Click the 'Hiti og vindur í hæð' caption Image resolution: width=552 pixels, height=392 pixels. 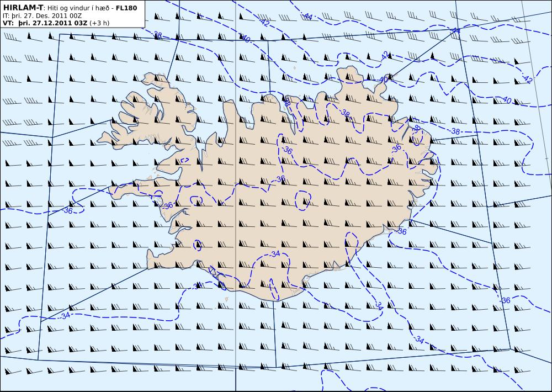click(78, 8)
